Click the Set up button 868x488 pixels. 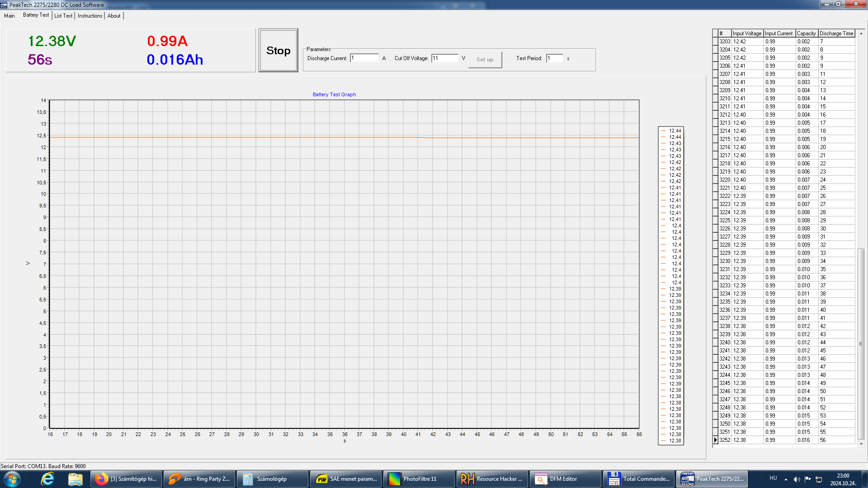pos(485,60)
